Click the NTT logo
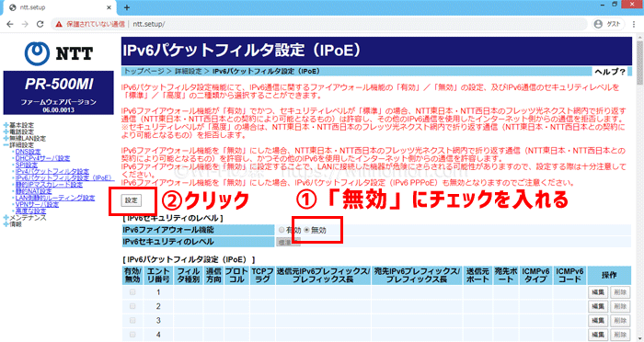 pyautogui.click(x=59, y=53)
